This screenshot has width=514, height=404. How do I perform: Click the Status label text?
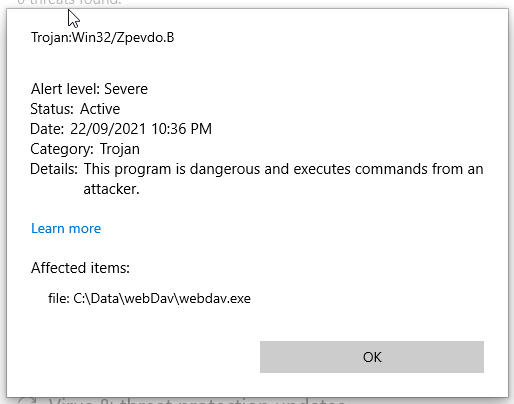point(52,109)
